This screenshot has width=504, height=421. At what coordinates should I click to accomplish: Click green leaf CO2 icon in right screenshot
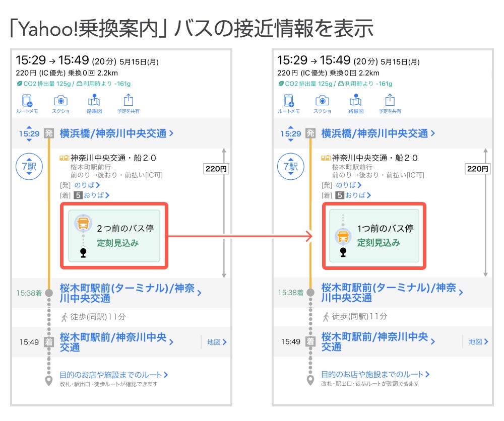[281, 84]
